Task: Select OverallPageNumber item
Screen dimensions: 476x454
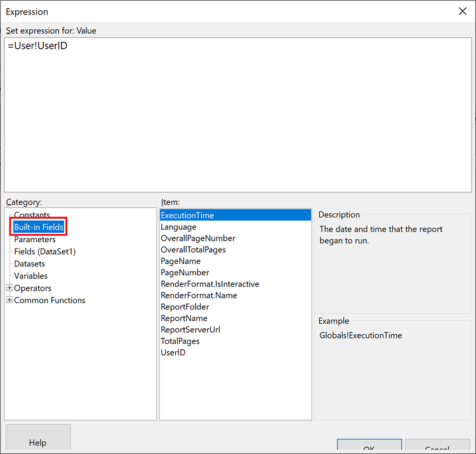Action: pos(235,238)
